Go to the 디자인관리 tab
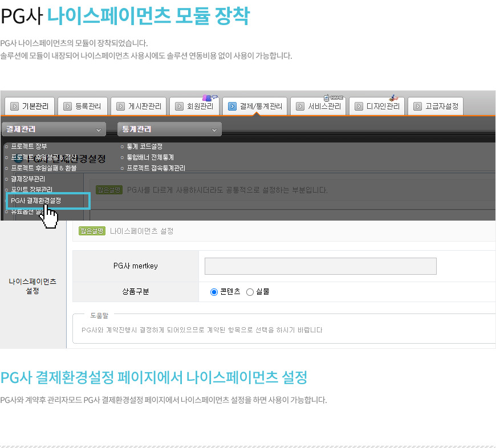Viewport: 496px width, 448px height. pyautogui.click(x=377, y=106)
